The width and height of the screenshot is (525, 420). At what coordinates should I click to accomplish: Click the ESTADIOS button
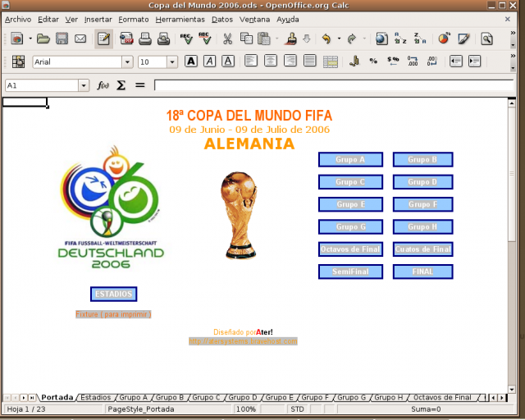click(x=113, y=294)
